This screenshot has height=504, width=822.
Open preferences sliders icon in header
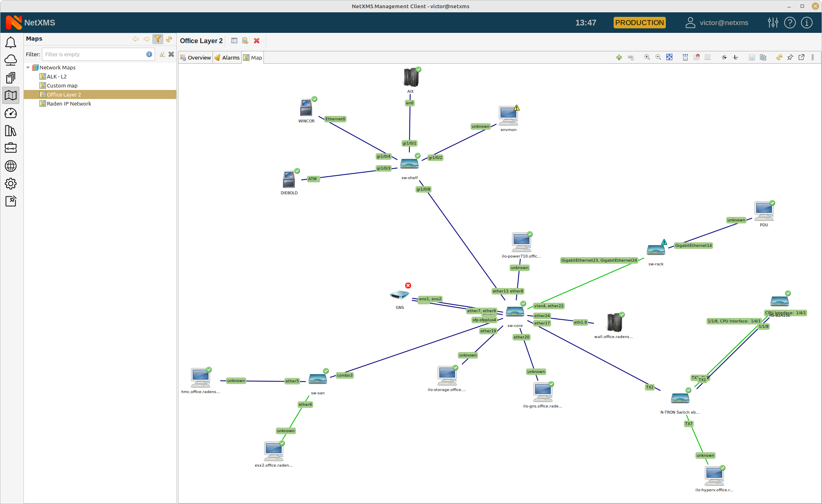click(x=773, y=23)
